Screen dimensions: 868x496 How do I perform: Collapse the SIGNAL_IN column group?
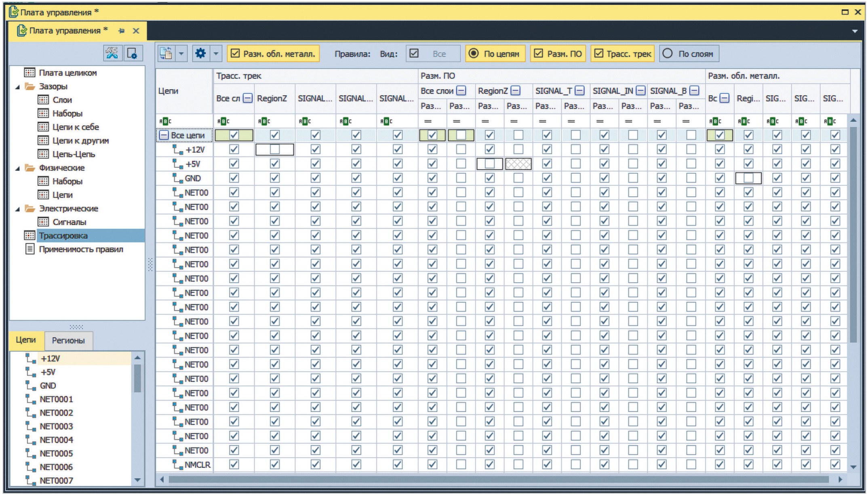coord(640,91)
